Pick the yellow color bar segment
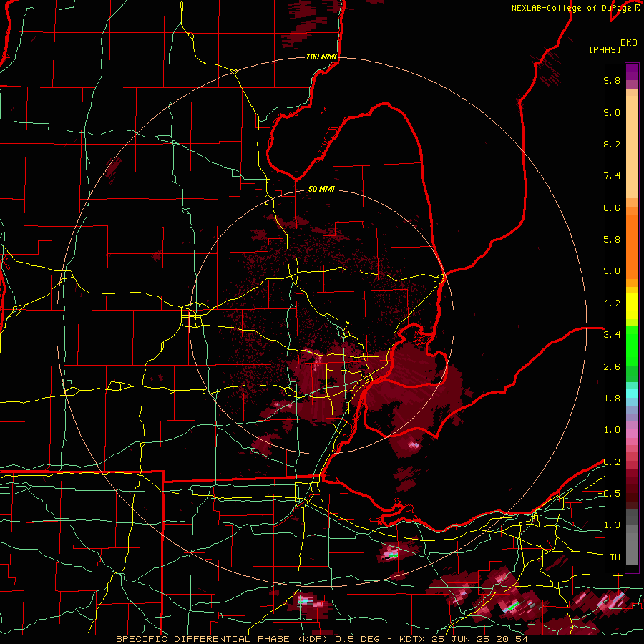Viewport: 644px width, 644px height. click(x=632, y=306)
